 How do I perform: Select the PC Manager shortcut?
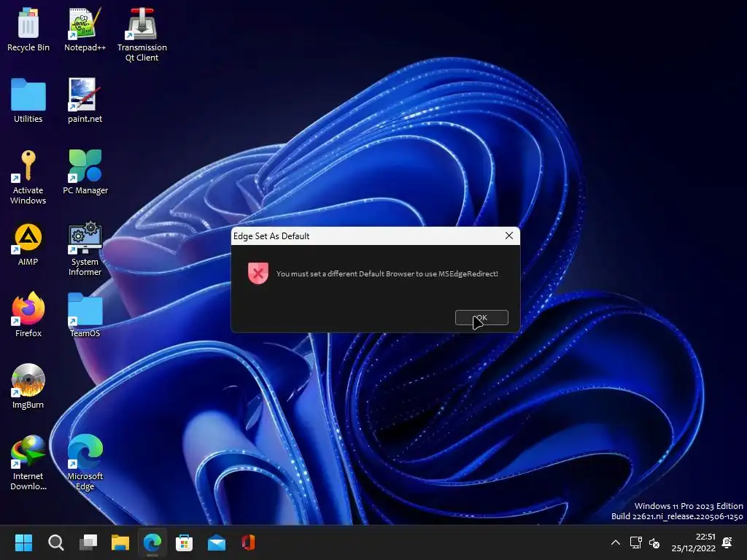(x=85, y=172)
